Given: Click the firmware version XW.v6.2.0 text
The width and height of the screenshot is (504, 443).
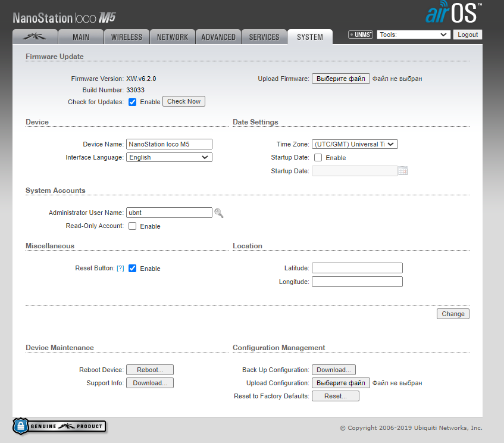Looking at the screenshot, I should pyautogui.click(x=141, y=79).
